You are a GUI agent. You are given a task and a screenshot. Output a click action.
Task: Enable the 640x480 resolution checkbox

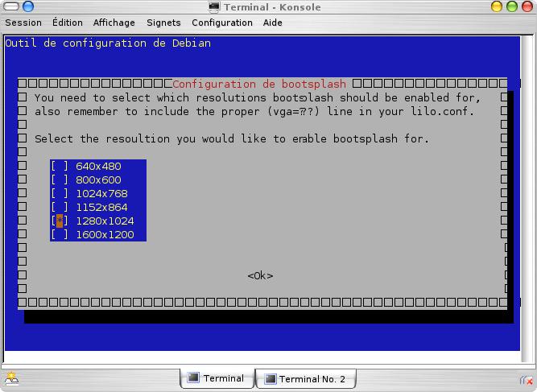tap(60, 167)
